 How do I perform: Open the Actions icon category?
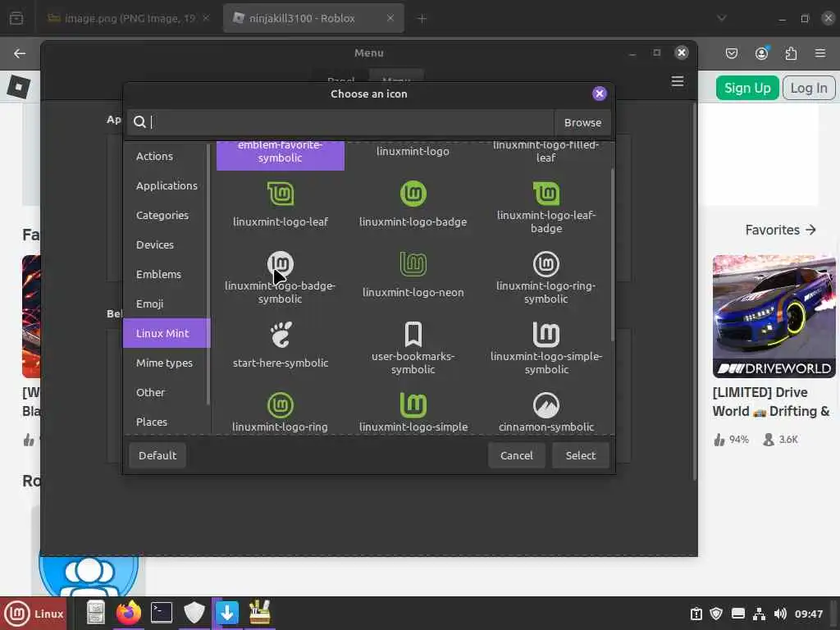[x=167, y=157]
